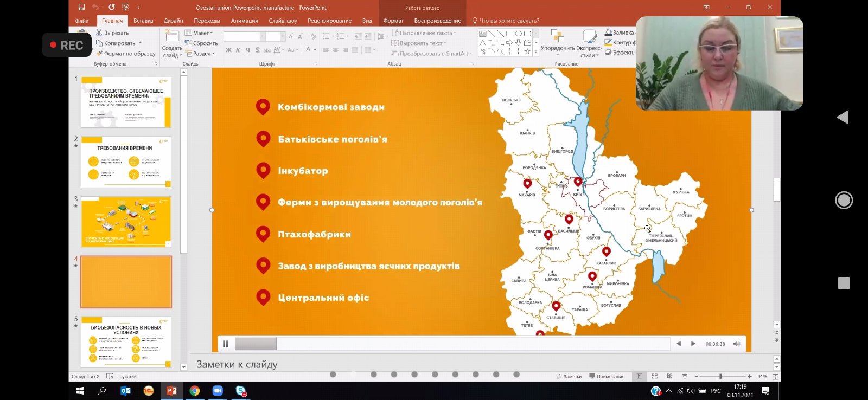Open the font size combo box

(x=275, y=36)
